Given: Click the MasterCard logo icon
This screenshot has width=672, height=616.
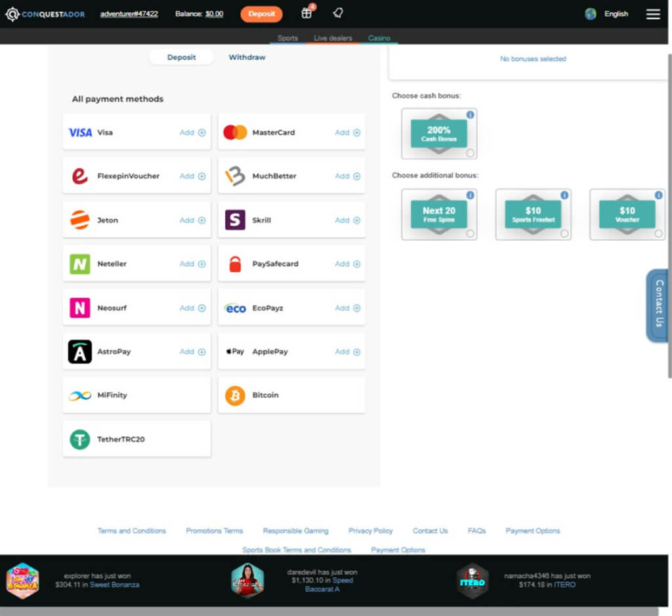Looking at the screenshot, I should point(235,133).
